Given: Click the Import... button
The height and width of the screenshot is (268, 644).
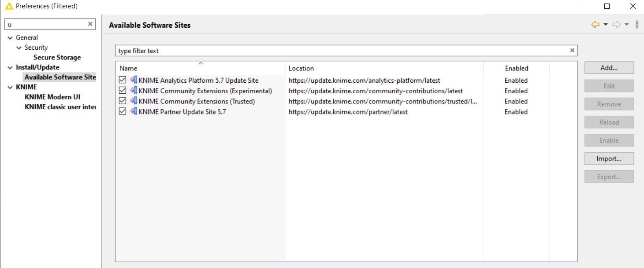Looking at the screenshot, I should 609,158.
